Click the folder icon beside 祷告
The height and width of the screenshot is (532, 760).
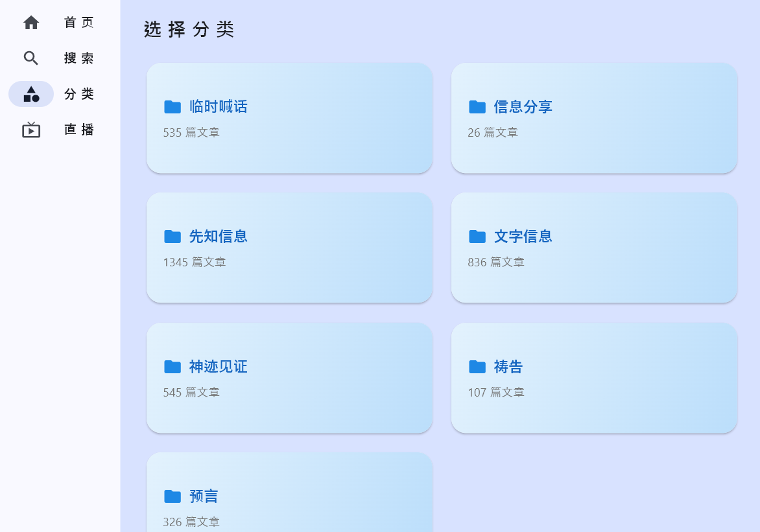pos(477,367)
